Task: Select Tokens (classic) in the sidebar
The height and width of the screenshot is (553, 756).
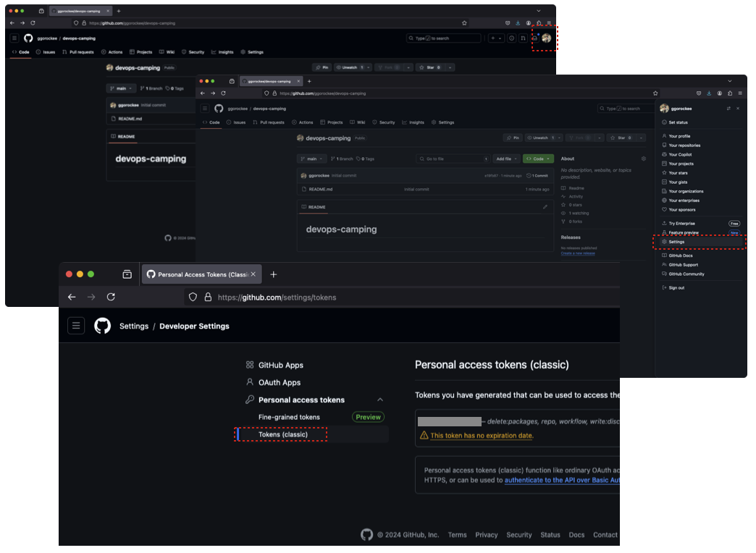Action: click(x=283, y=435)
